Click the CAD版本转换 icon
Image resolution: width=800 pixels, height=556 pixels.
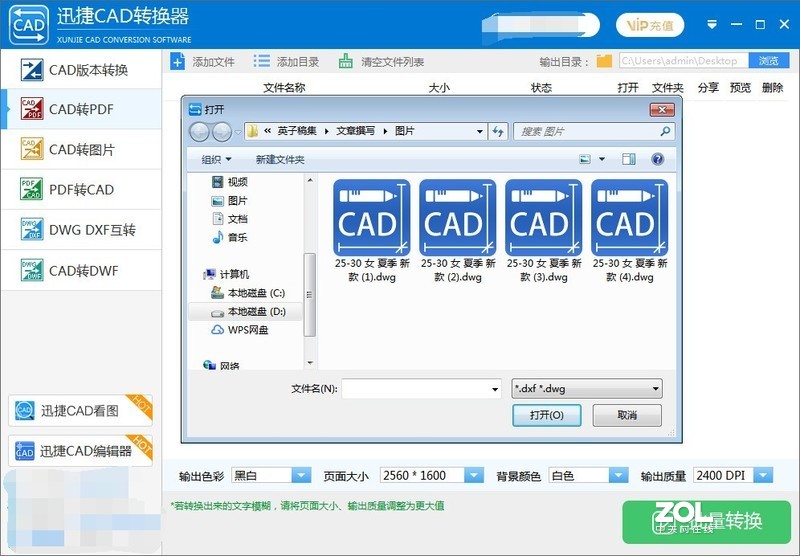[32, 70]
